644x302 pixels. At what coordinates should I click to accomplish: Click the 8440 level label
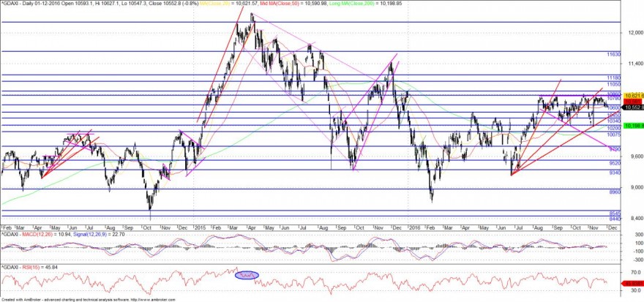click(x=615, y=219)
